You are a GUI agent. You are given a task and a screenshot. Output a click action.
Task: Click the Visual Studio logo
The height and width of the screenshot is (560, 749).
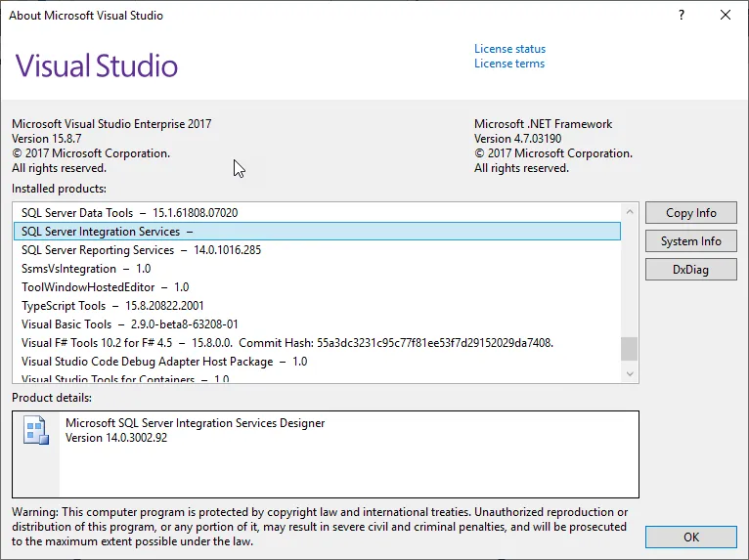coord(97,65)
